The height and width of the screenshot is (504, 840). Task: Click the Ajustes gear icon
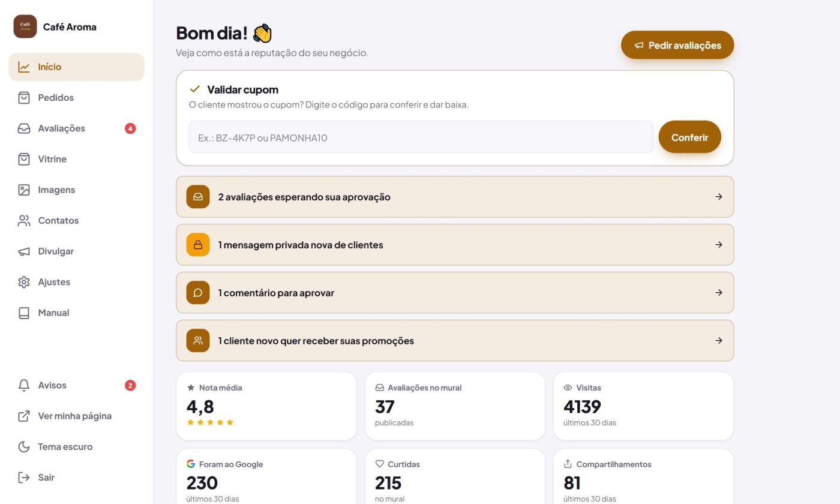[x=24, y=282]
